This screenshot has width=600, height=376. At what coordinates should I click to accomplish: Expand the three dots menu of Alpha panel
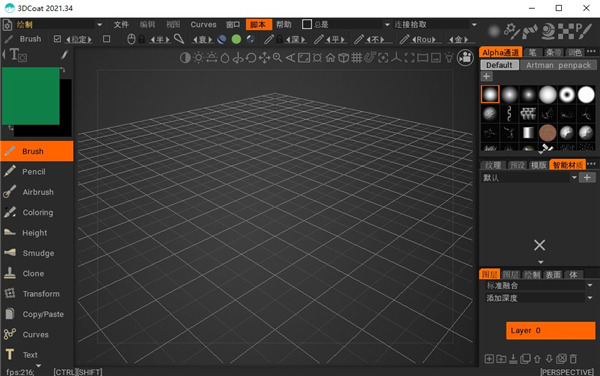pos(591,51)
